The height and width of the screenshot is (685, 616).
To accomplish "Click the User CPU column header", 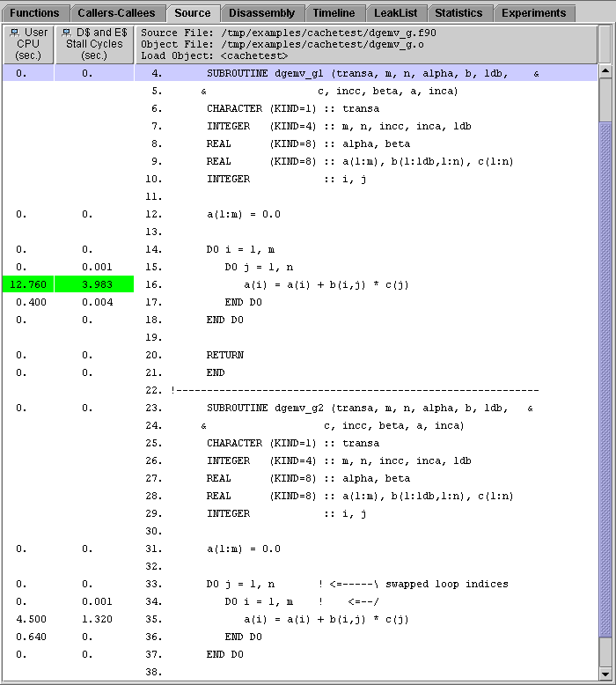I will pyautogui.click(x=28, y=44).
